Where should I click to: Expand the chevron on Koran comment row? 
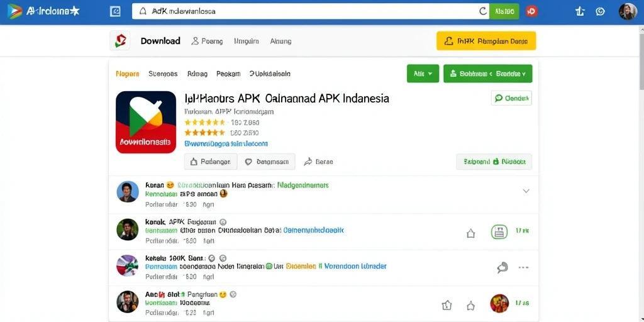526,191
